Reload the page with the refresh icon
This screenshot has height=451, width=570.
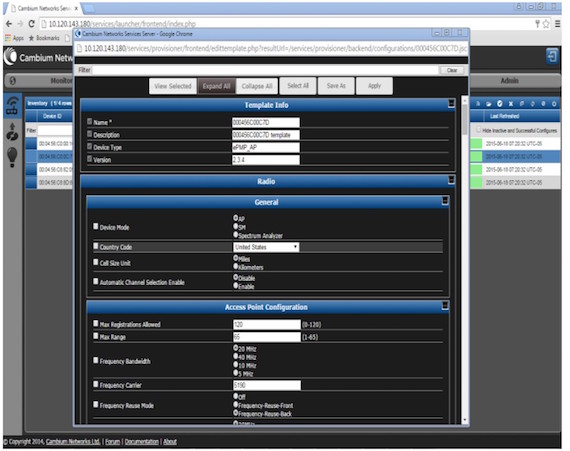[31, 24]
